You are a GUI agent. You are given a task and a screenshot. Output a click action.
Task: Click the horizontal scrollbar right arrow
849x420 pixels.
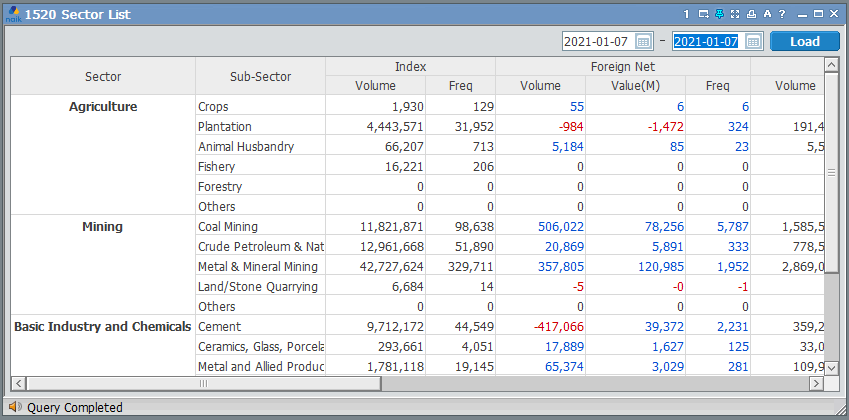click(815, 383)
